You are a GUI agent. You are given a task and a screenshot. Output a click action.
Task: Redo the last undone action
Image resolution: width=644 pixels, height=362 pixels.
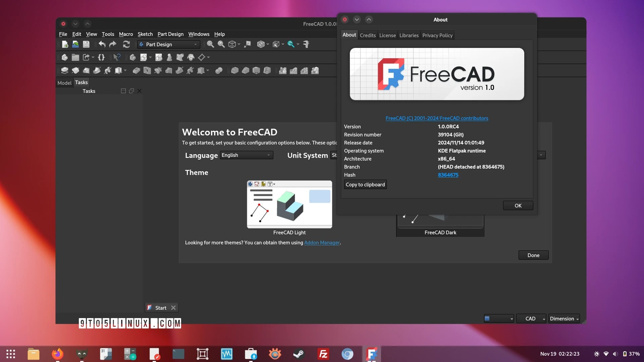click(113, 44)
